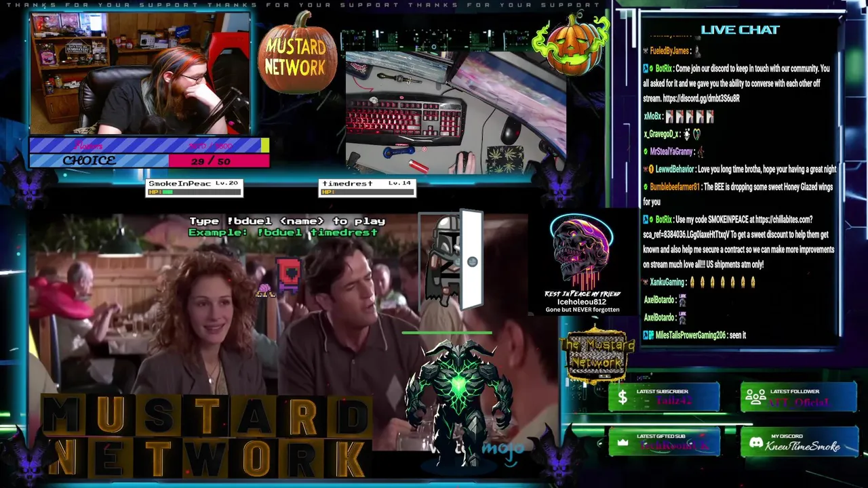The image size is (868, 488).
Task: Click the neon skull memorial icon
Action: pyautogui.click(x=582, y=252)
